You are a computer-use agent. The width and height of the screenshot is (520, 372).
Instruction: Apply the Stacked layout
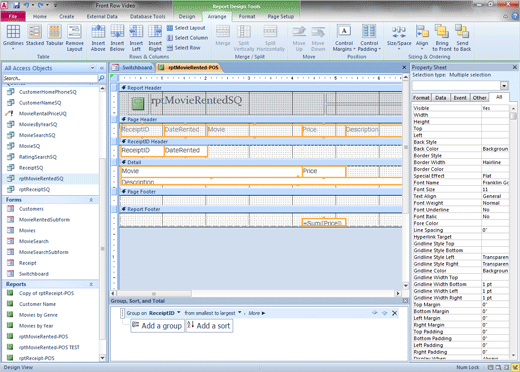coord(35,35)
